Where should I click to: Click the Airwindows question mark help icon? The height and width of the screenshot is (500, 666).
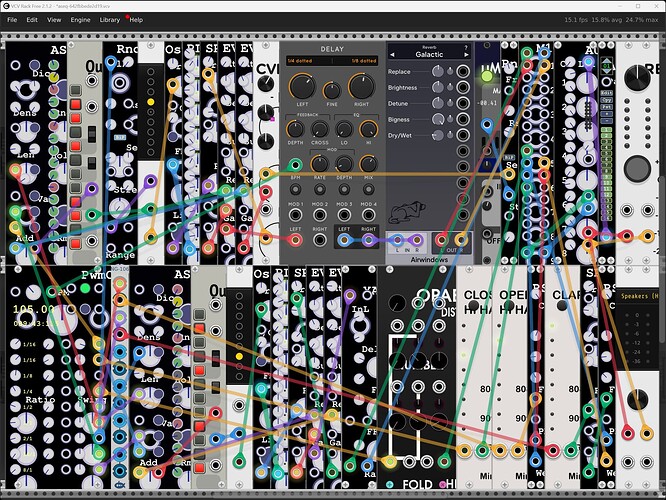coord(466,47)
